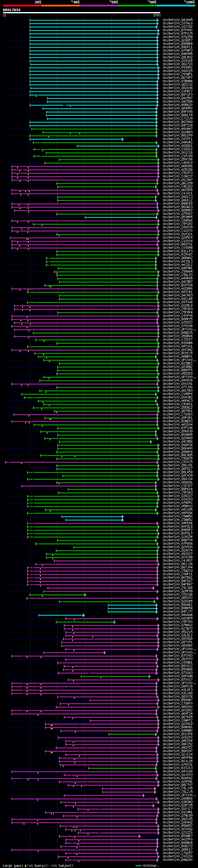This screenshot has width=198, height=868.
Task: Select the label UniRef100_Q8RK17
Action: pos(178,849)
